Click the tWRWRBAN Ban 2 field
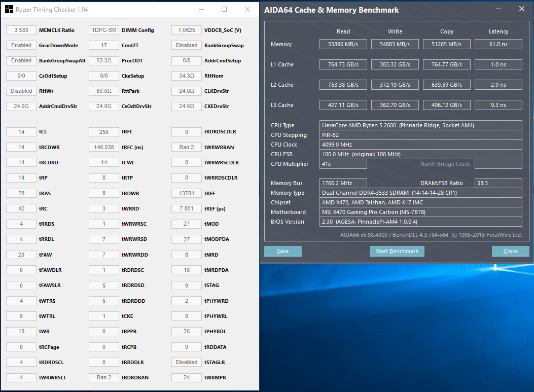The height and width of the screenshot is (392, 534). 187,147
